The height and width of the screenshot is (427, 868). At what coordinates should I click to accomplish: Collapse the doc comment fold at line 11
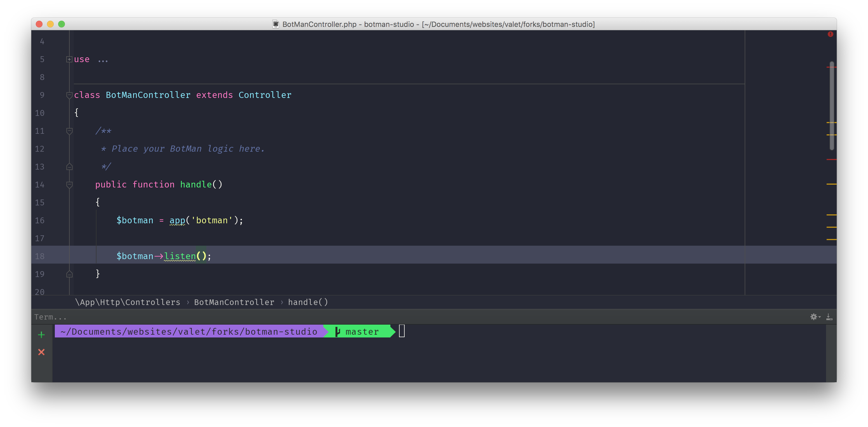(69, 131)
